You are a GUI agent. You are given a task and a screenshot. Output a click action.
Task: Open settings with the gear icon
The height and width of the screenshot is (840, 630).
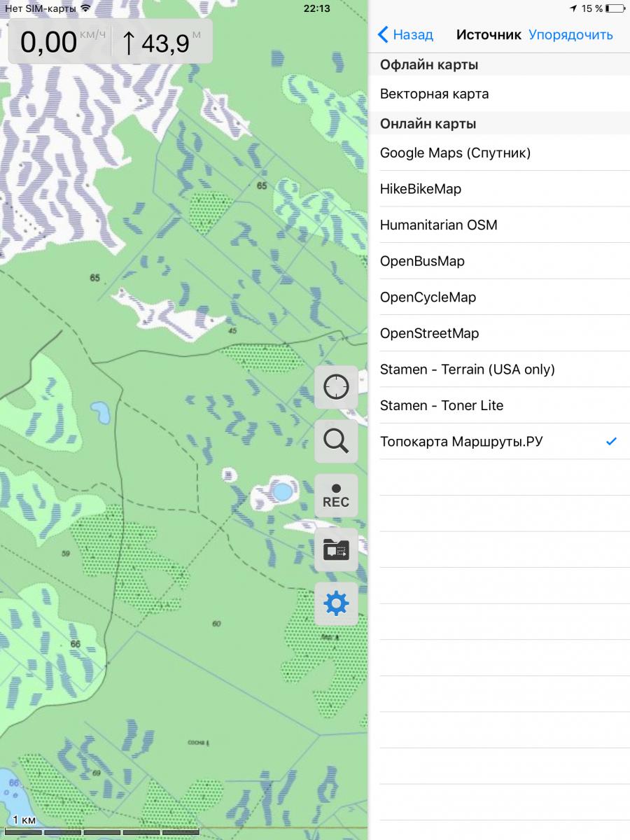click(x=336, y=603)
